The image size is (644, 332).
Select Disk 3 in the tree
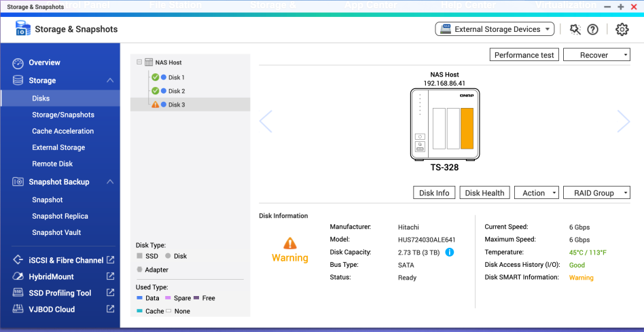(190, 105)
